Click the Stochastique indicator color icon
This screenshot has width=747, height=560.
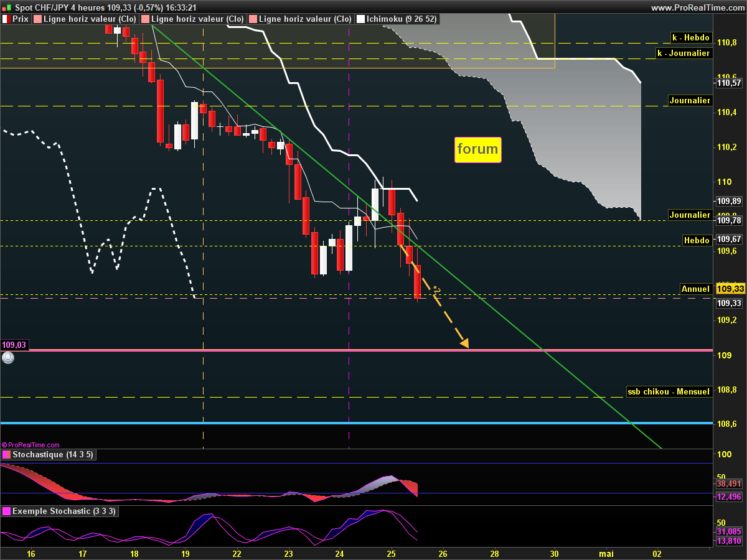click(6, 455)
